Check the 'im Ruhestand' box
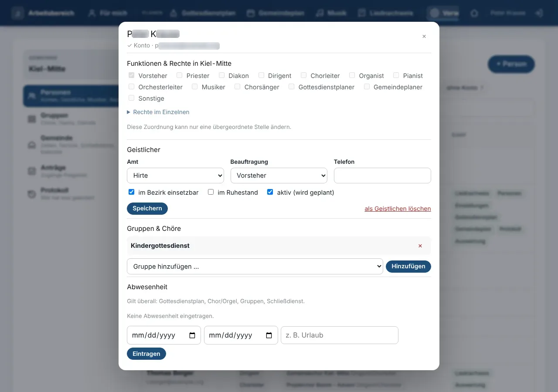The width and height of the screenshot is (558, 392). (x=211, y=192)
